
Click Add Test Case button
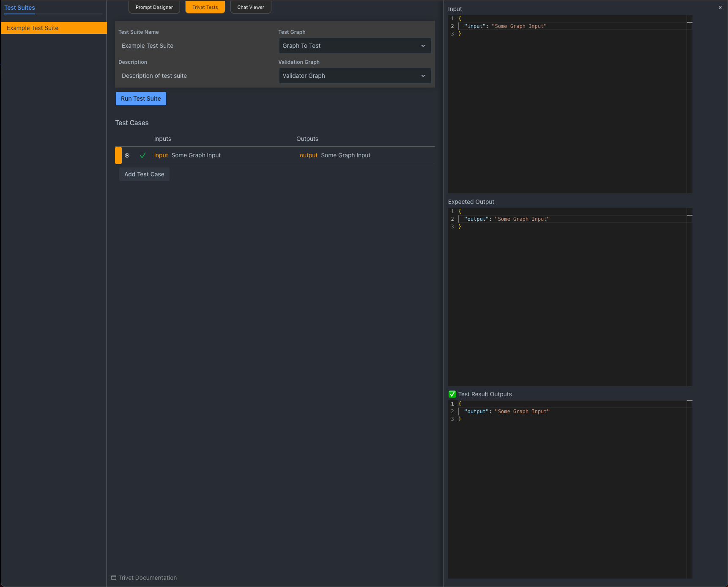click(144, 174)
